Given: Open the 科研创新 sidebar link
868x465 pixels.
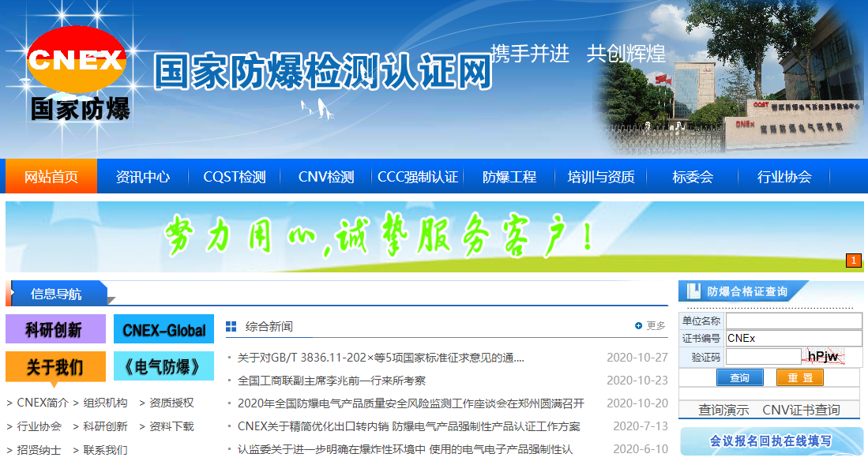Looking at the screenshot, I should 105,426.
